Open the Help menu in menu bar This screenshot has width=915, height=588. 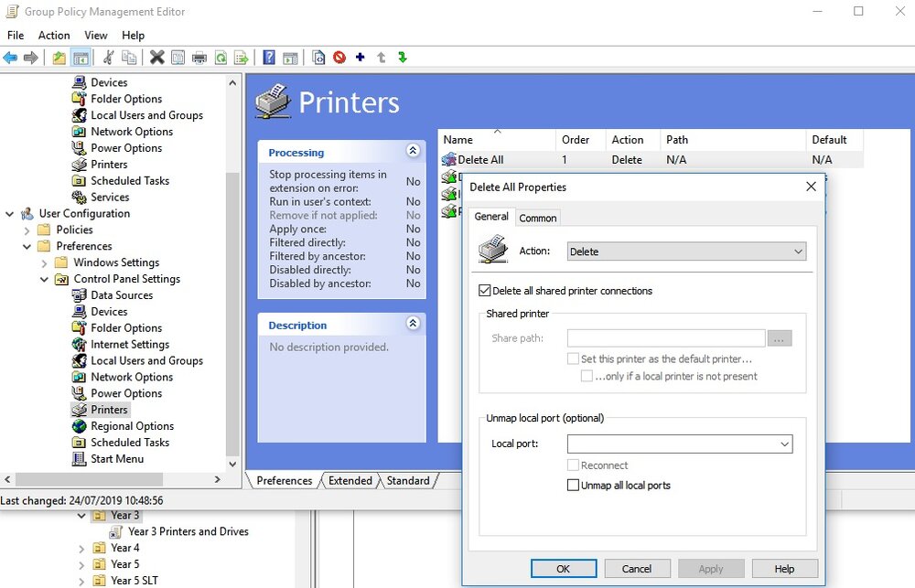pyautogui.click(x=133, y=35)
